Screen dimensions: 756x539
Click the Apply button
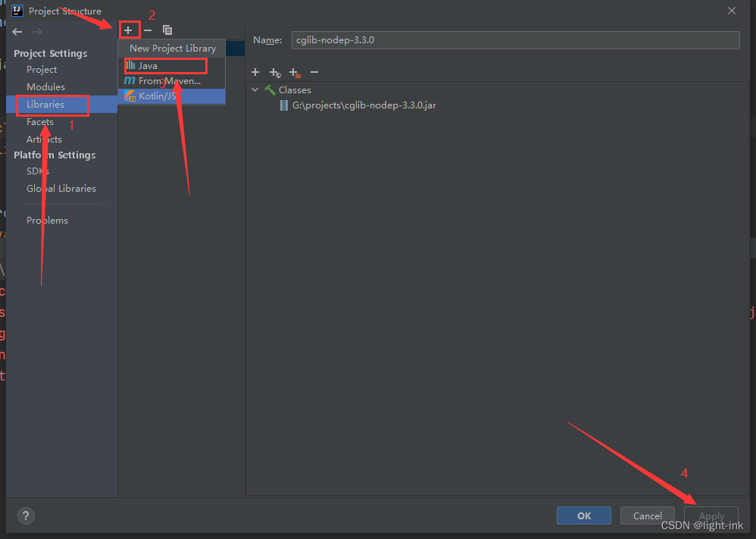(x=711, y=515)
